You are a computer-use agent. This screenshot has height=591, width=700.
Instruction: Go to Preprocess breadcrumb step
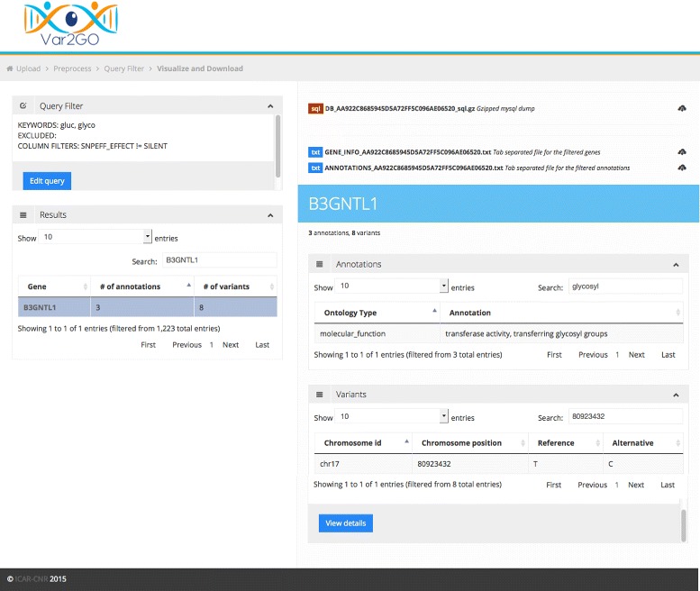(x=72, y=68)
